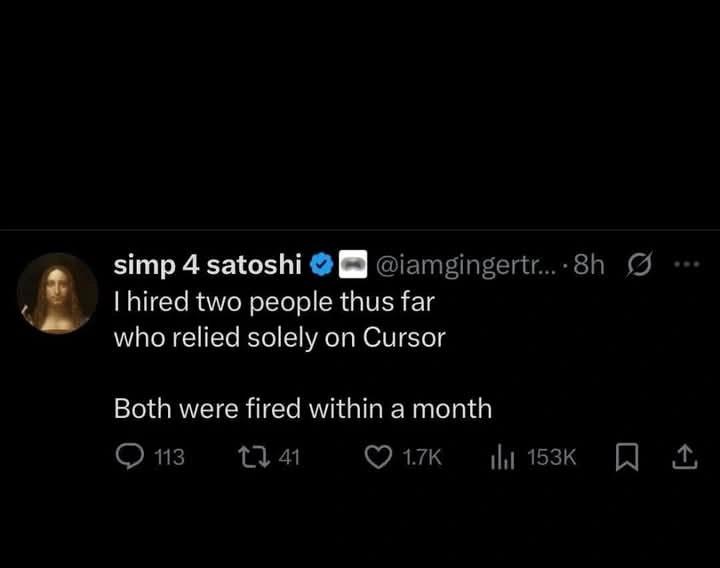Click the affiliate badge next to checkmark
Screen dimensions: 720x568
(354, 266)
